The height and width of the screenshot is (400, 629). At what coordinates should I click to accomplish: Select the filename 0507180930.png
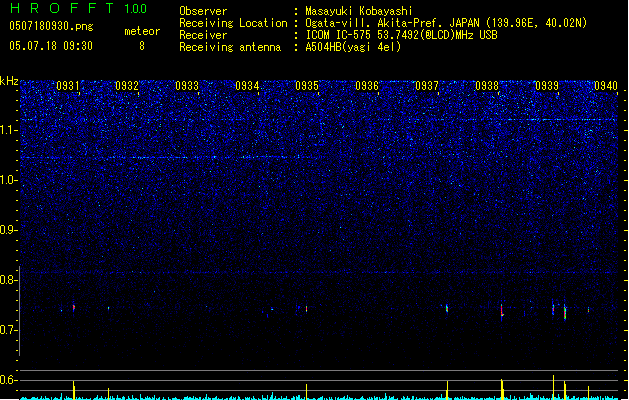pyautogui.click(x=51, y=26)
